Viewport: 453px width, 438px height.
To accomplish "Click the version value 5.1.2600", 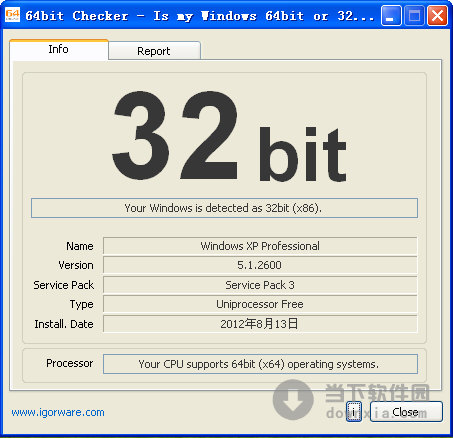I will pos(260,265).
